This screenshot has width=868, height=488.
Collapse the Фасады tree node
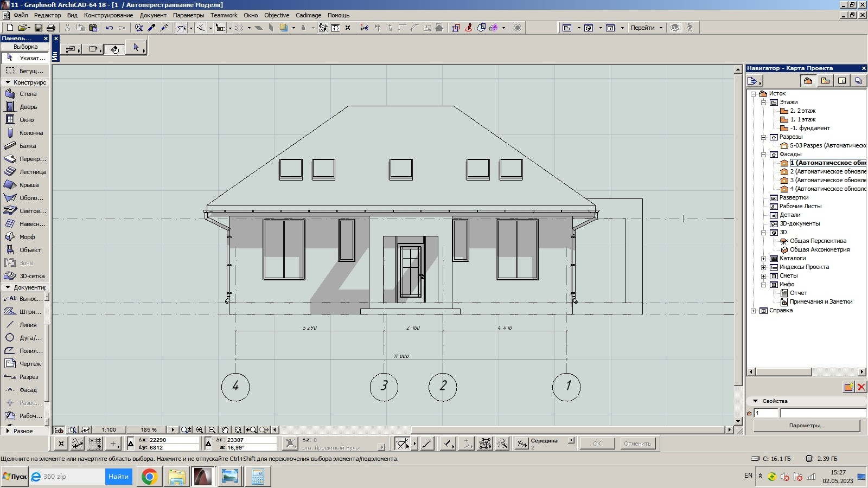(763, 155)
